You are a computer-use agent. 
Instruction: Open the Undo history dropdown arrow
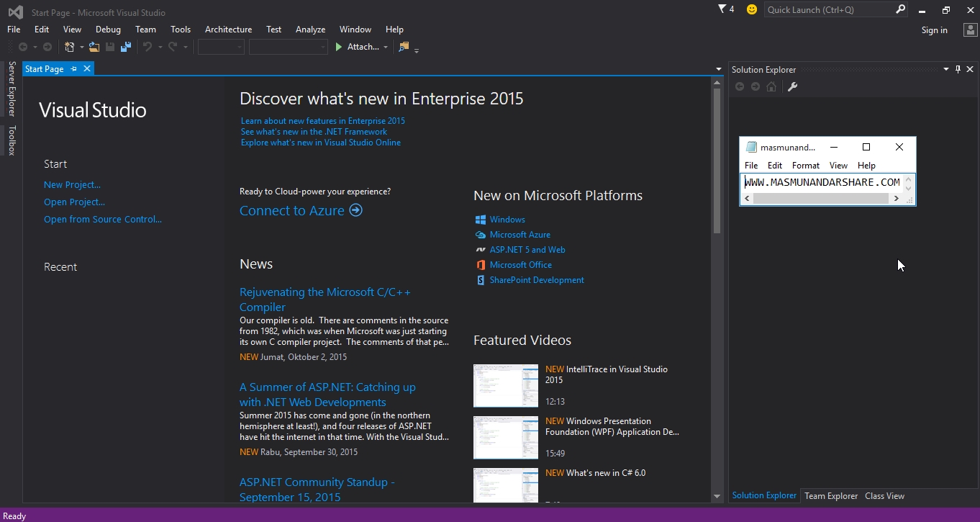160,48
